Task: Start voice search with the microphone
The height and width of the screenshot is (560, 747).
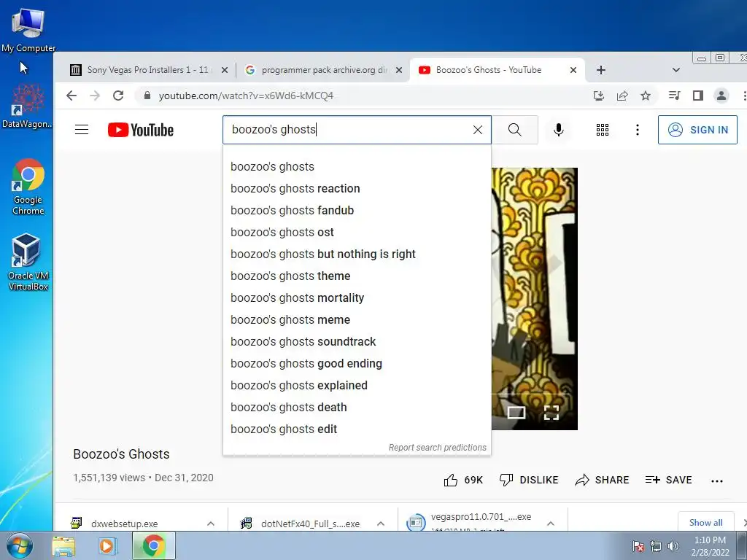Action: (x=558, y=130)
